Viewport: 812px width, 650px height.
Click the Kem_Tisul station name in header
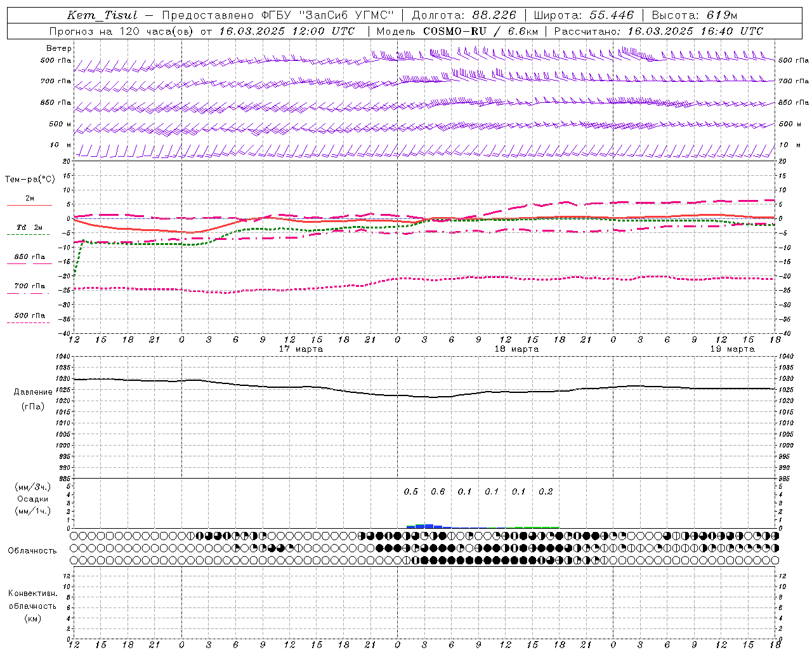coord(101,15)
